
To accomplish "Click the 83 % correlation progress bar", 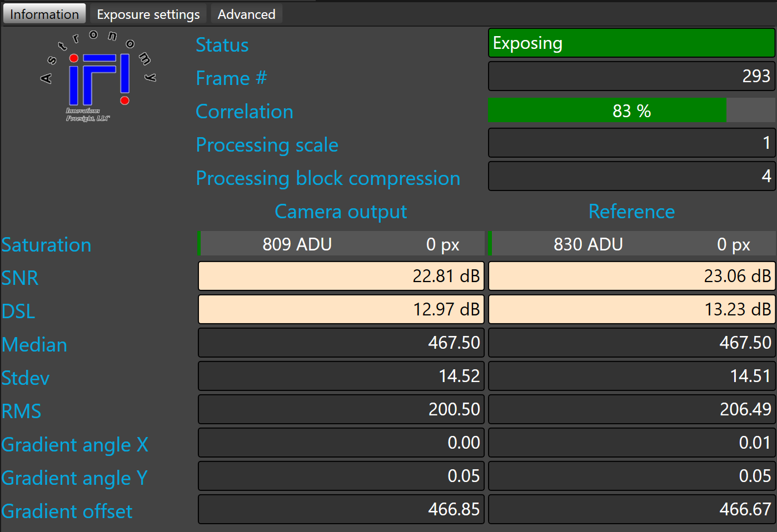I will (x=631, y=110).
